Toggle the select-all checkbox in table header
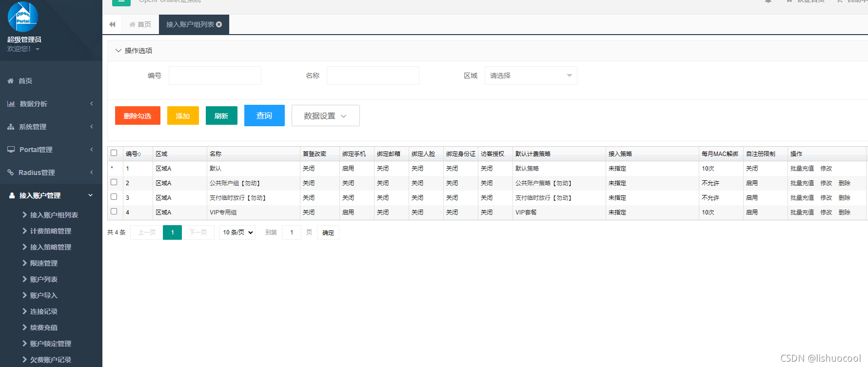The height and width of the screenshot is (367, 868). 114,153
